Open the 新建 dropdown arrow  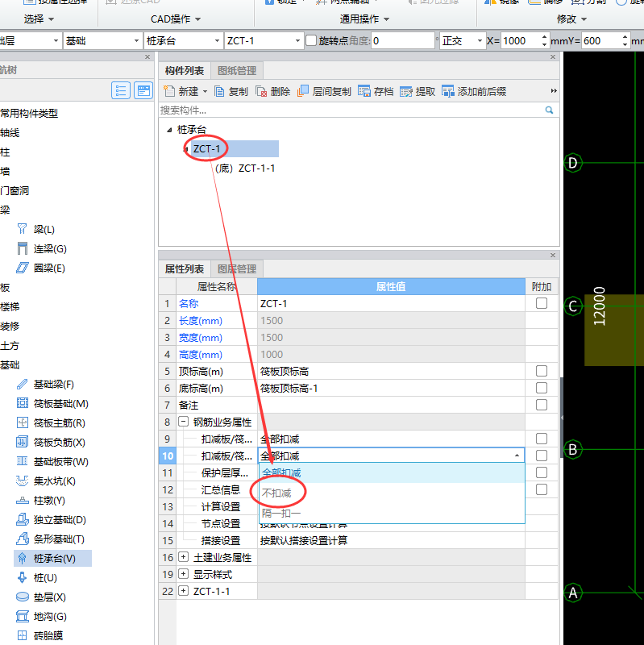205,91
